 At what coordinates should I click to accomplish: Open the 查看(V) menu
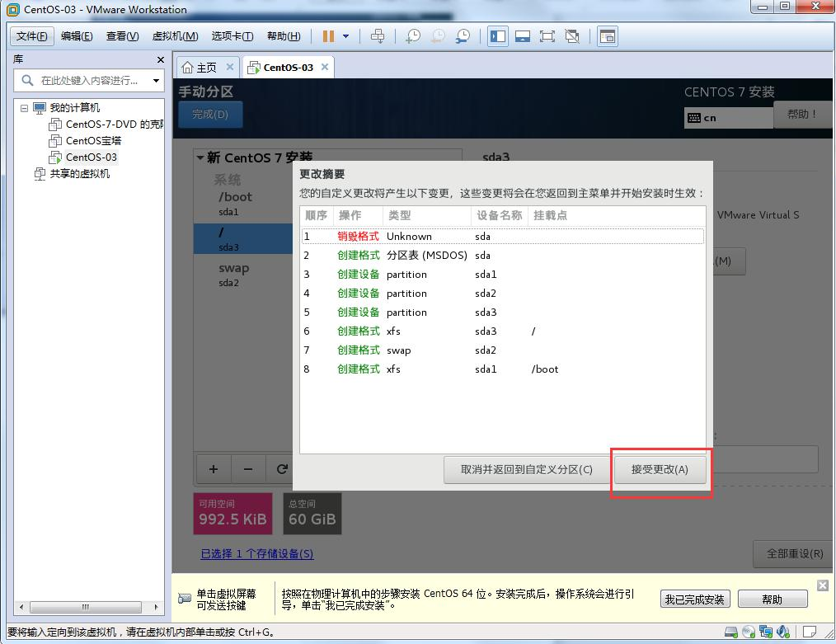123,36
